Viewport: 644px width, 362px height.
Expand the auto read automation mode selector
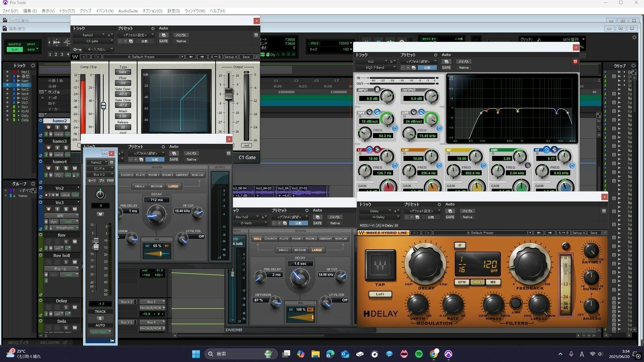point(100,332)
